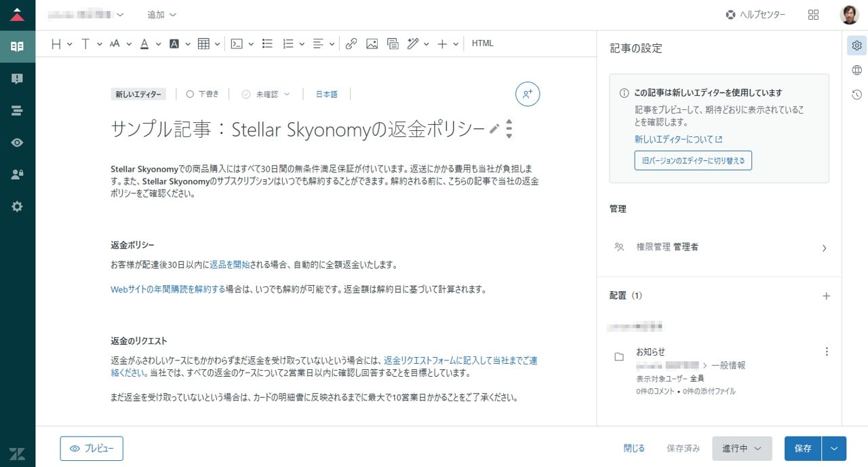Toggle the 下書き draft status indicator
Screen dimensions: 868x467
(x=202, y=94)
